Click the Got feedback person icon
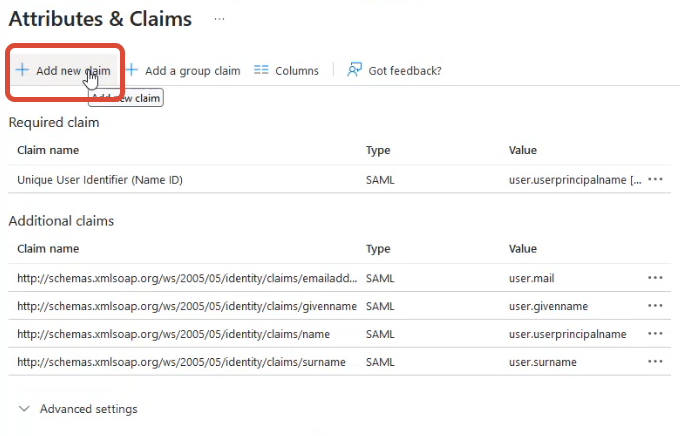680x436 pixels. pos(354,70)
